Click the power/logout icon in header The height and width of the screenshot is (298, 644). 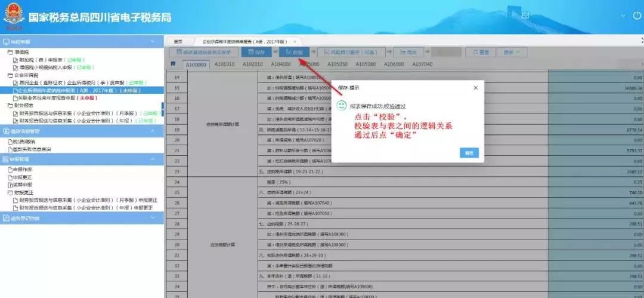point(636,15)
